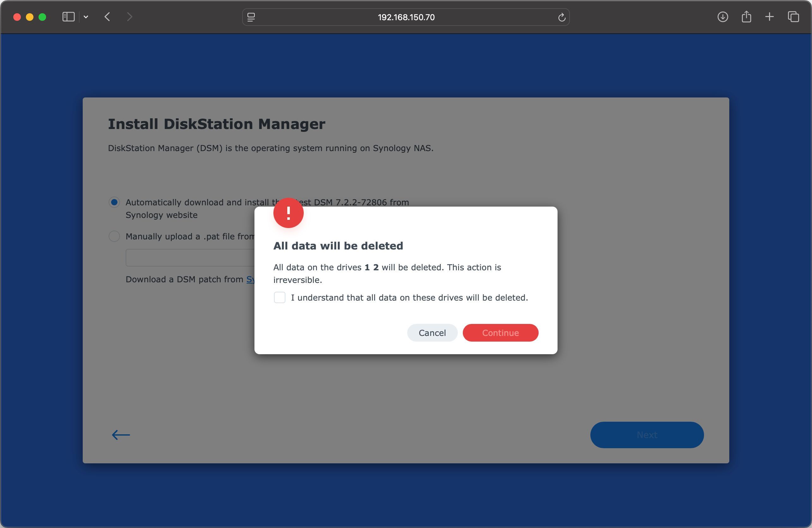Screen dimensions: 812x528
Task: Show the tab overview icon
Action: pyautogui.click(x=793, y=17)
